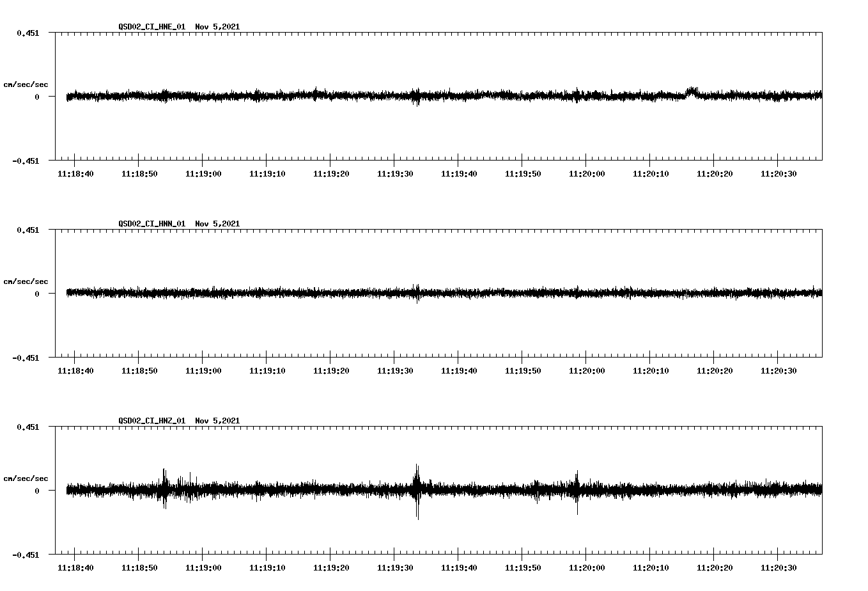Click the cm/sec/sec unit label of HNN plot
Screen dimensions: 868x591
click(26, 281)
